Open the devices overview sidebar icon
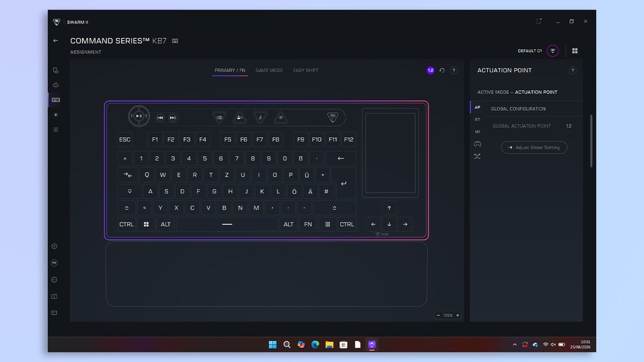Screen dimensions: 644x362 point(55,70)
